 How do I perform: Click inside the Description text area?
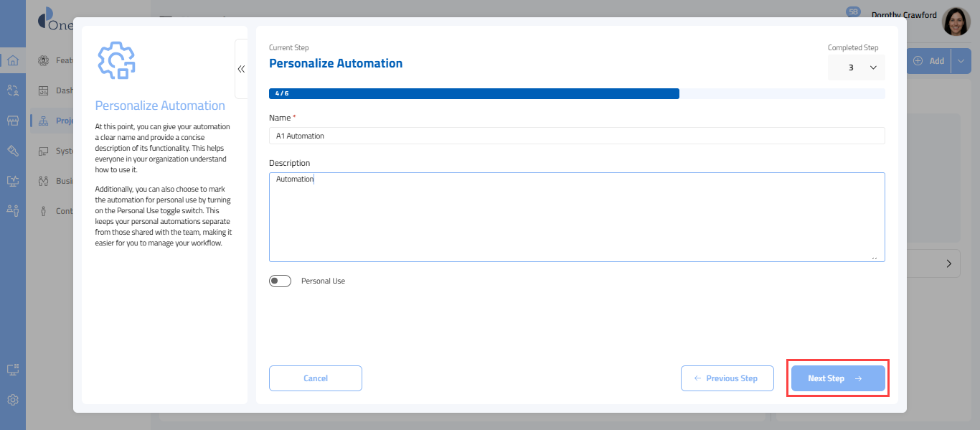click(576, 217)
